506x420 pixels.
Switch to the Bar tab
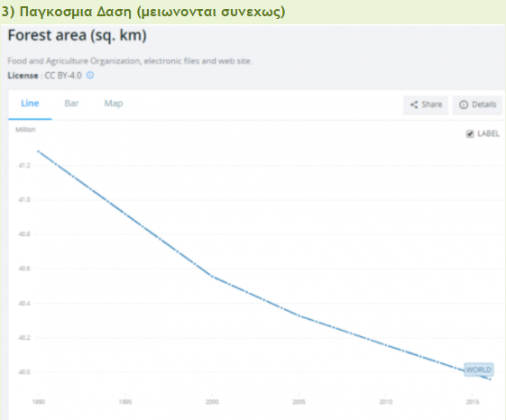71,104
